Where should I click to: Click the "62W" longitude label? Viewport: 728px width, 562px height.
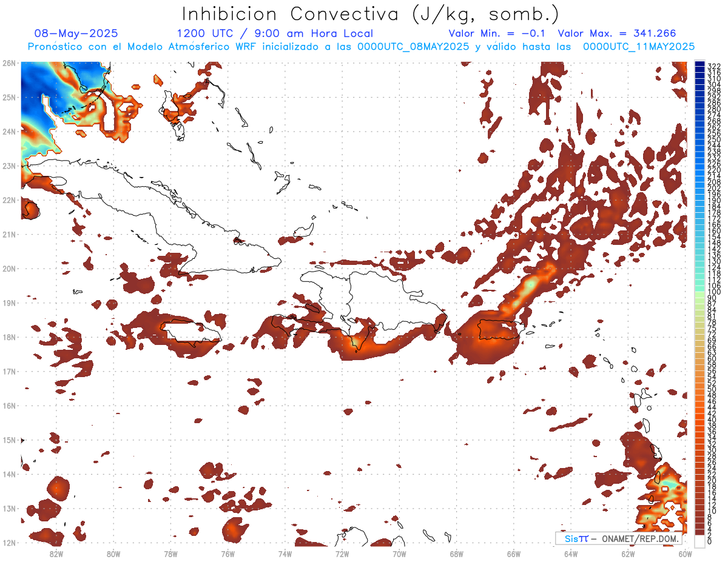click(x=628, y=553)
